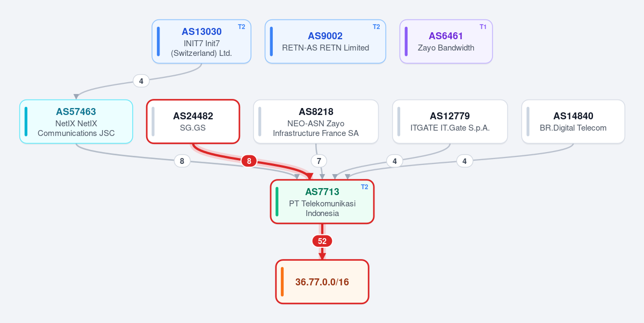Select the highlighted AS24482 SG.GS node
The width and height of the screenshot is (644, 323).
pyautogui.click(x=193, y=121)
